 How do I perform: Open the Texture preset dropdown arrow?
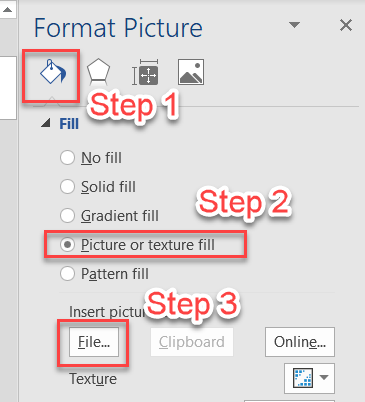[324, 378]
